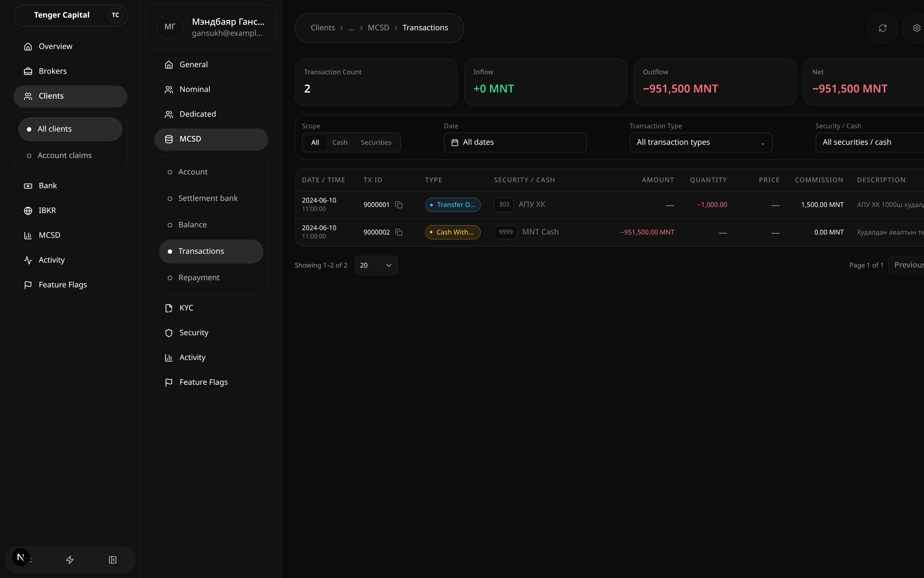The image size is (924, 578).
Task: Click the МГ client avatar
Action: [170, 27]
